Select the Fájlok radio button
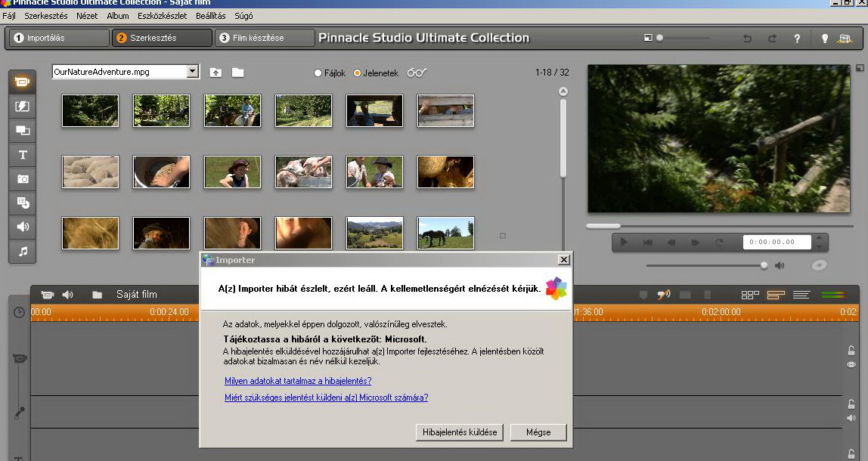Screen dimensions: 868x461 318,73
